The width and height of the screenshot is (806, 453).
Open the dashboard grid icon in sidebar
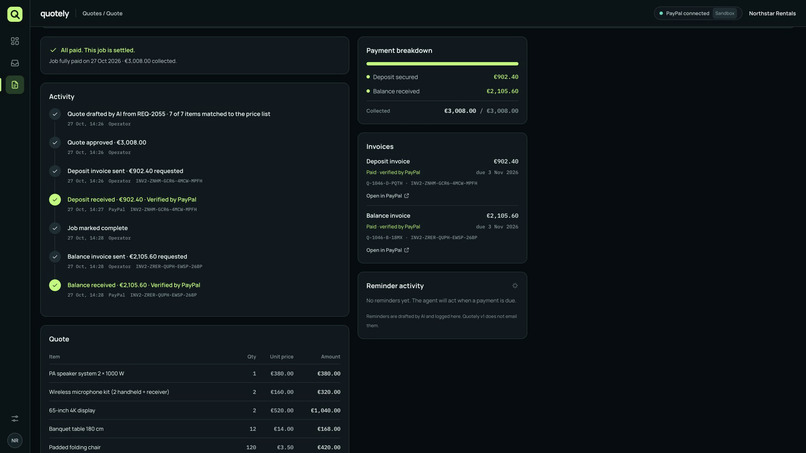(14, 41)
